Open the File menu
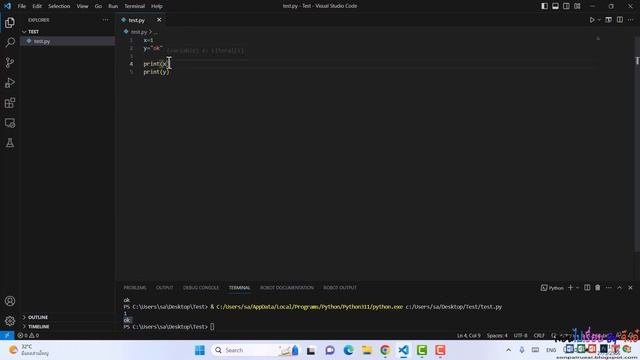The image size is (640, 360). (x=22, y=6)
